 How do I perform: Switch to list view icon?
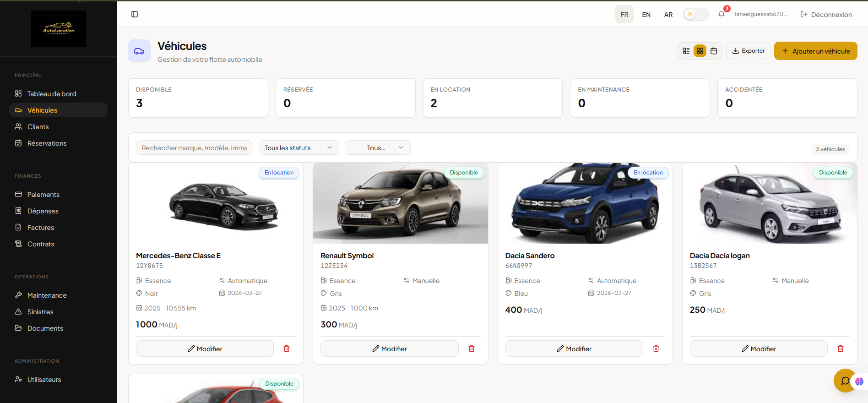pos(686,51)
